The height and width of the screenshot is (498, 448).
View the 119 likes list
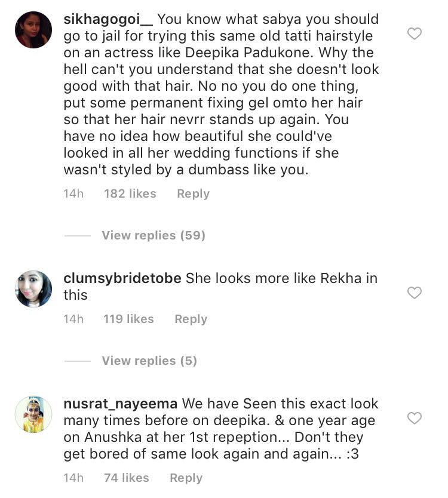pos(128,319)
